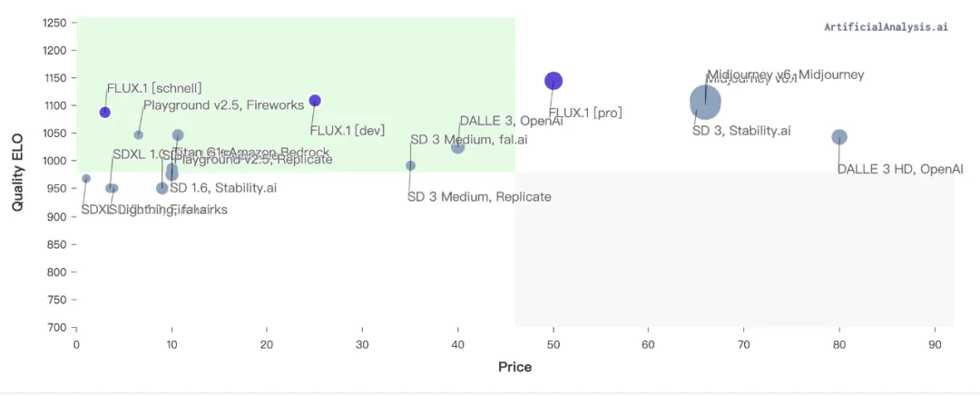Open the ArtificialAnalysis.ai watermark link
Screen dimensions: 980x395
click(886, 27)
